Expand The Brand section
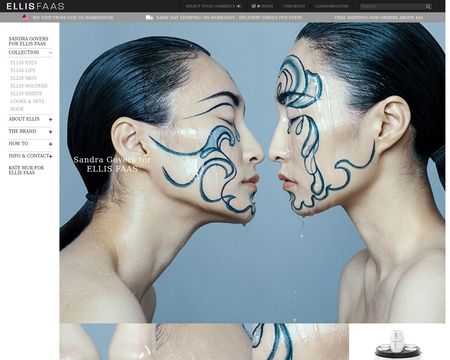This screenshot has height=360, width=450. point(50,132)
